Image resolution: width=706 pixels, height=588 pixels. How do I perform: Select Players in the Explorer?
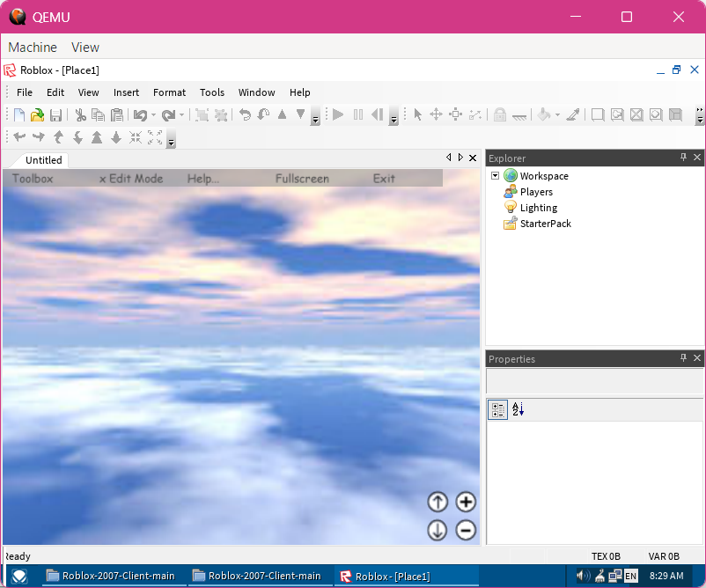pos(536,192)
